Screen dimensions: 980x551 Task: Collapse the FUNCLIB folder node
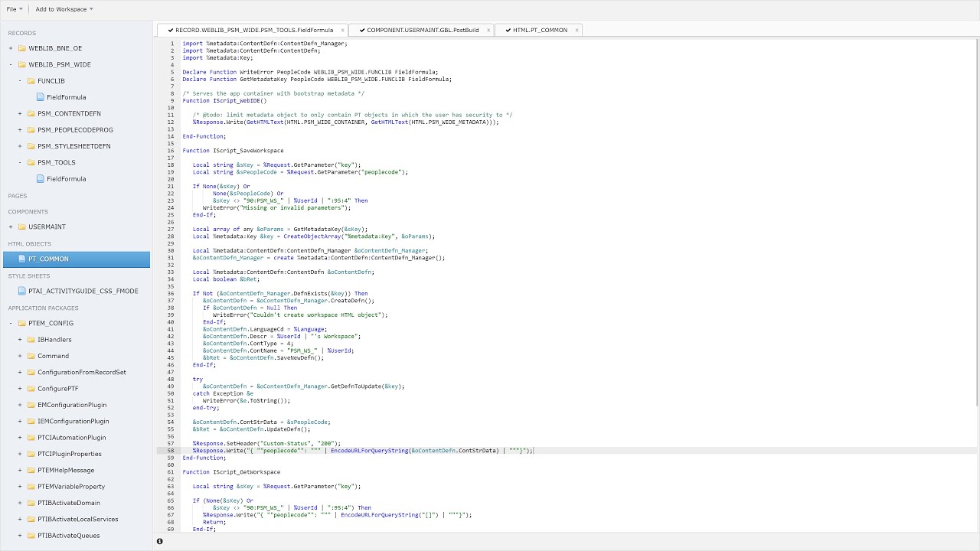(20, 80)
